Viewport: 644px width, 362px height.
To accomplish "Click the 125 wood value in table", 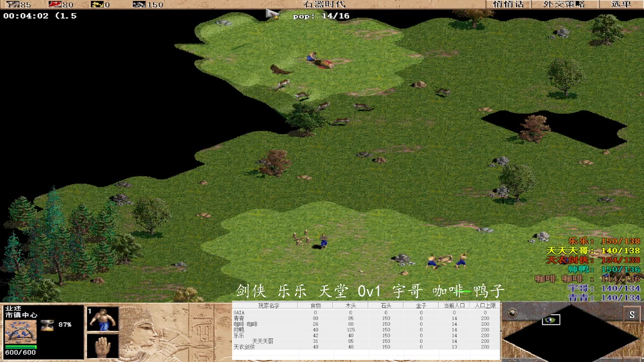I will pos(351,330).
